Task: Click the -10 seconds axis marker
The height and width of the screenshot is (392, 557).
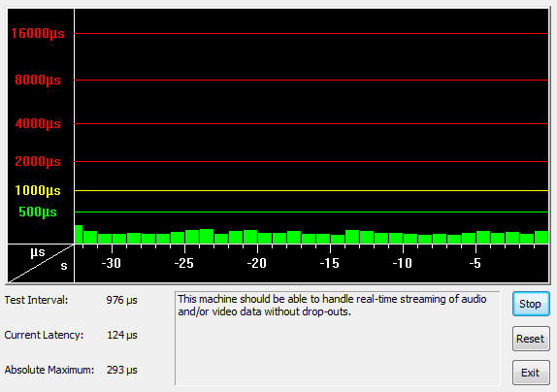Action: pyautogui.click(x=403, y=263)
